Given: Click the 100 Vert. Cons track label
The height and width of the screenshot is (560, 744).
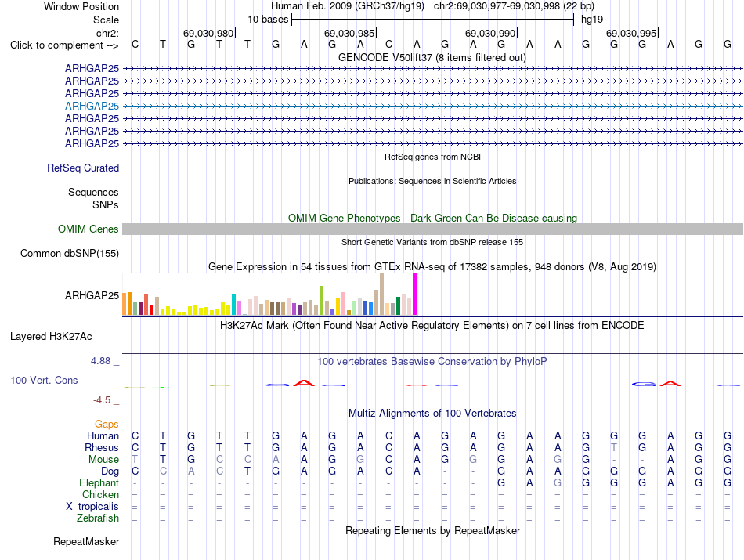Looking at the screenshot, I should coord(44,380).
